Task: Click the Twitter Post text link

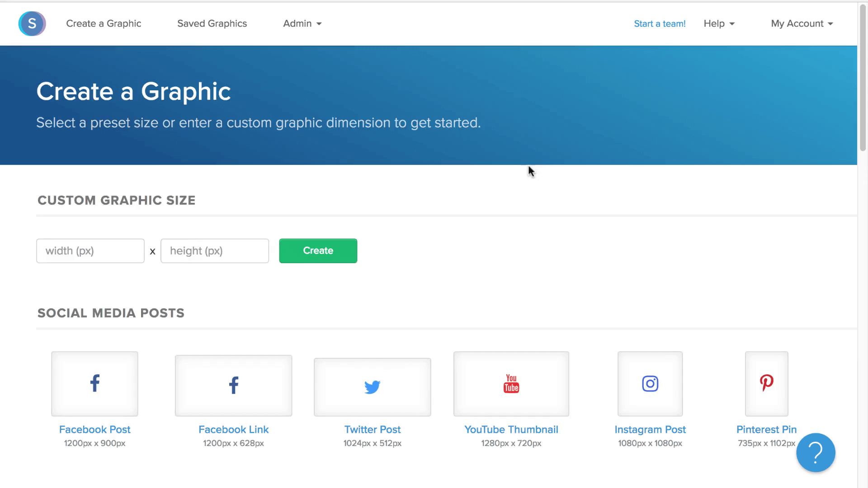Action: tap(372, 429)
